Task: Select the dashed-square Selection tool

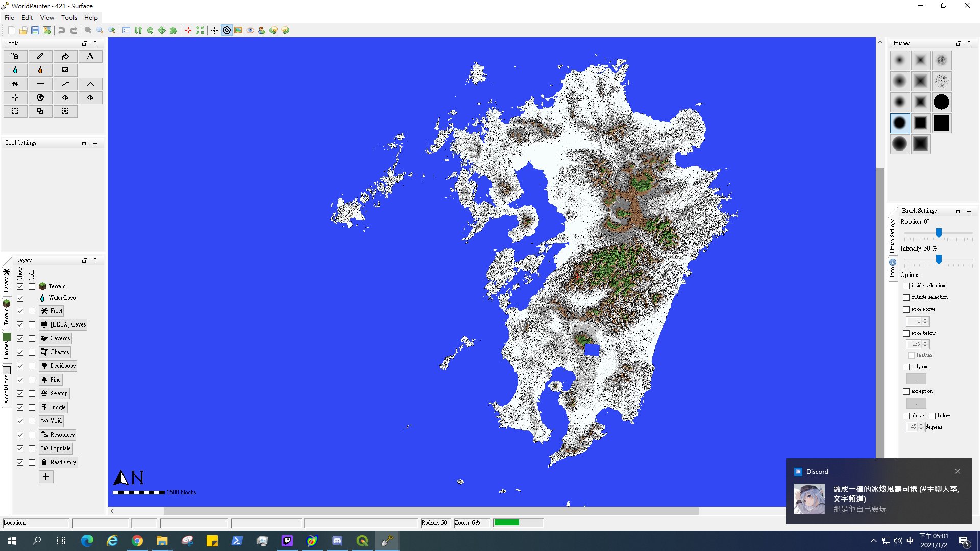Action: click(x=15, y=111)
